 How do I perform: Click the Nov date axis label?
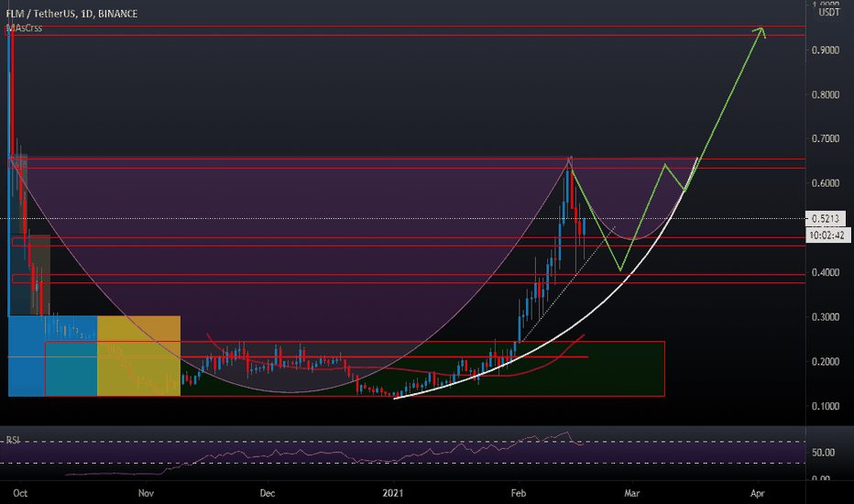[x=146, y=493]
